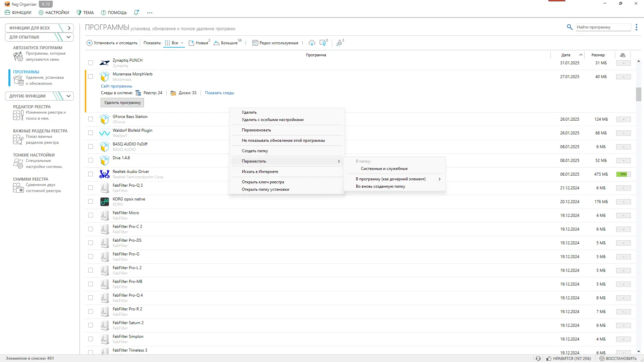This screenshot has height=362, width=644.
Task: Collapse the ДЛЯ ОПЫТНЫХ section
Action: click(68, 37)
